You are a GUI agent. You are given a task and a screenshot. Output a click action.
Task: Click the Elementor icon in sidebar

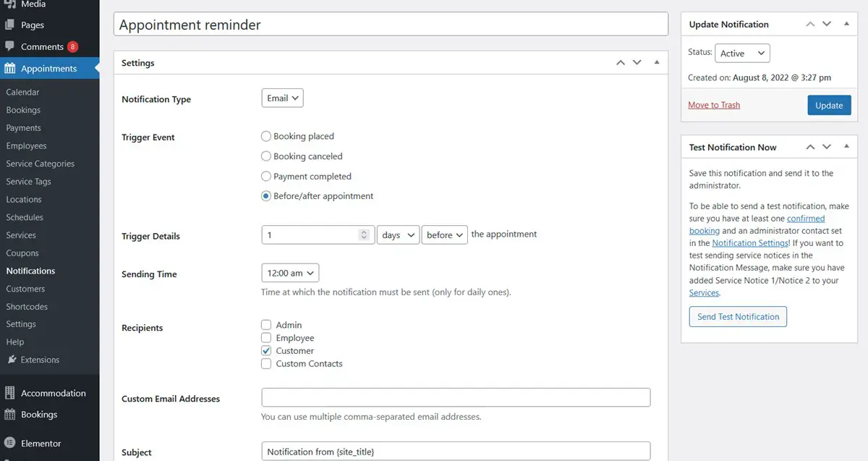click(9, 443)
